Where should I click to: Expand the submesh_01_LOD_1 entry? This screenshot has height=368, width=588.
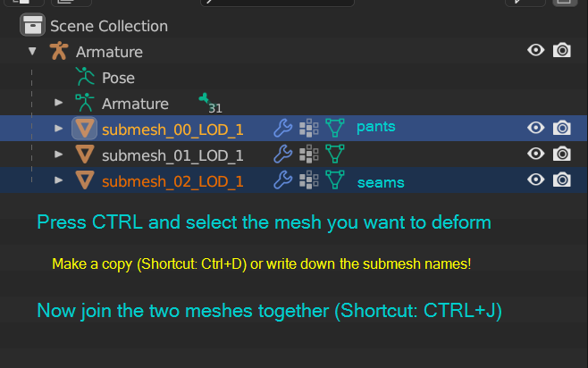[59, 155]
